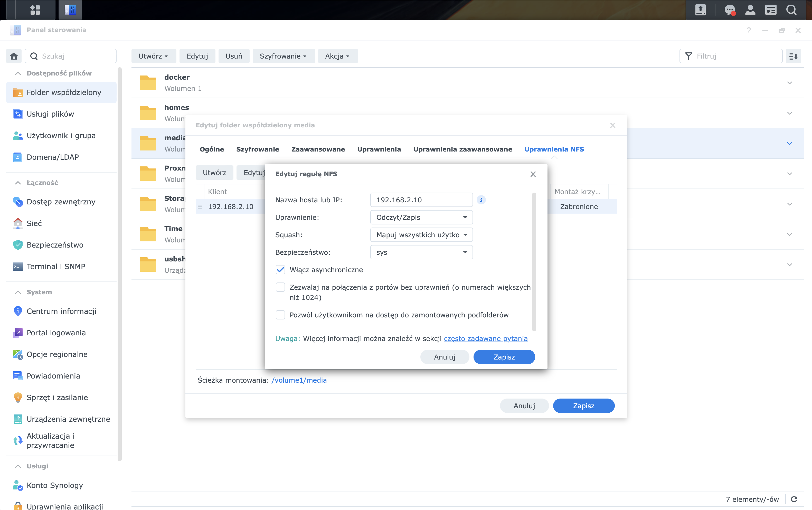The width and height of the screenshot is (812, 510).
Task: Click the sort order icon beside Filtruj
Action: click(x=794, y=56)
